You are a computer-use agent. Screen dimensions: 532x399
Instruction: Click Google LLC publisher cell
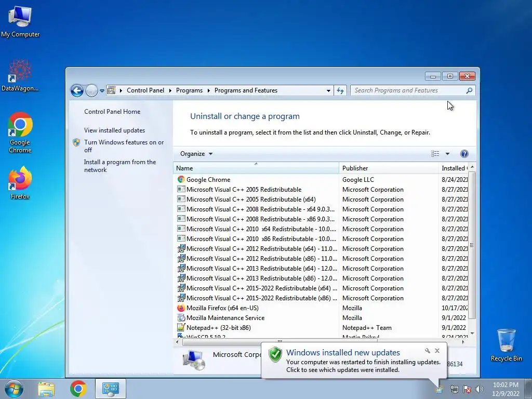point(358,179)
